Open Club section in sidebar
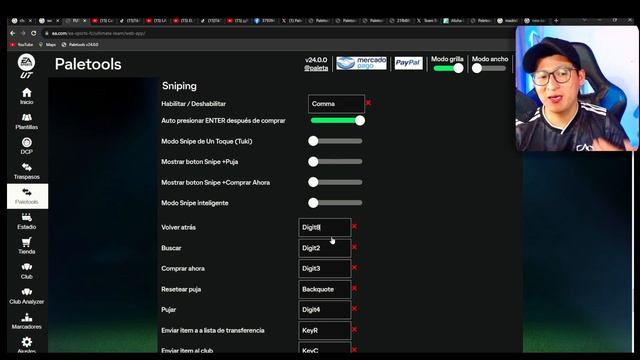 [27, 271]
